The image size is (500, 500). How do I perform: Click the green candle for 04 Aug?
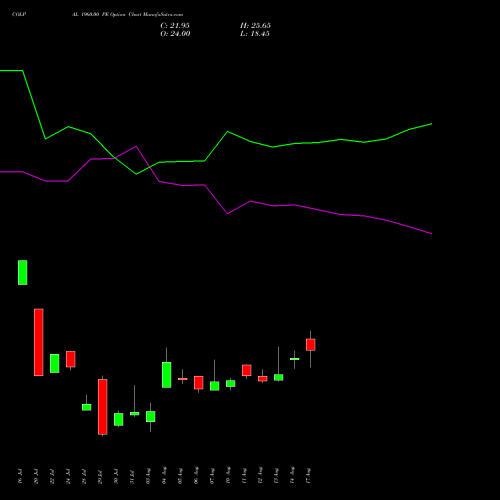tap(167, 375)
